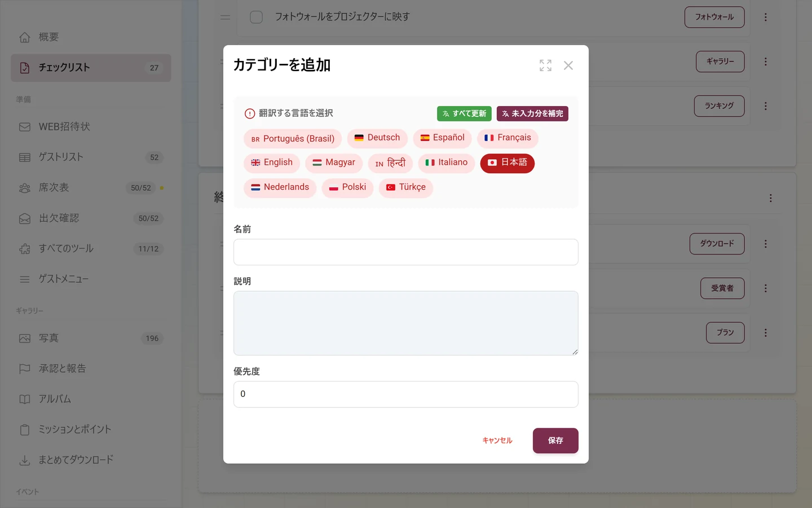Click the すべて更新 translate button
This screenshot has width=812, height=508.
(x=464, y=113)
